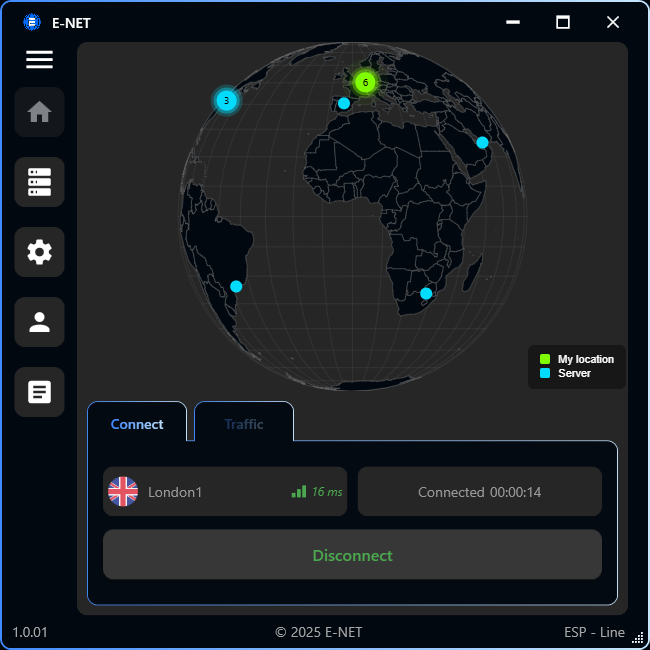The image size is (650, 650).
Task: Select the server dot in South Africa
Action: click(426, 293)
